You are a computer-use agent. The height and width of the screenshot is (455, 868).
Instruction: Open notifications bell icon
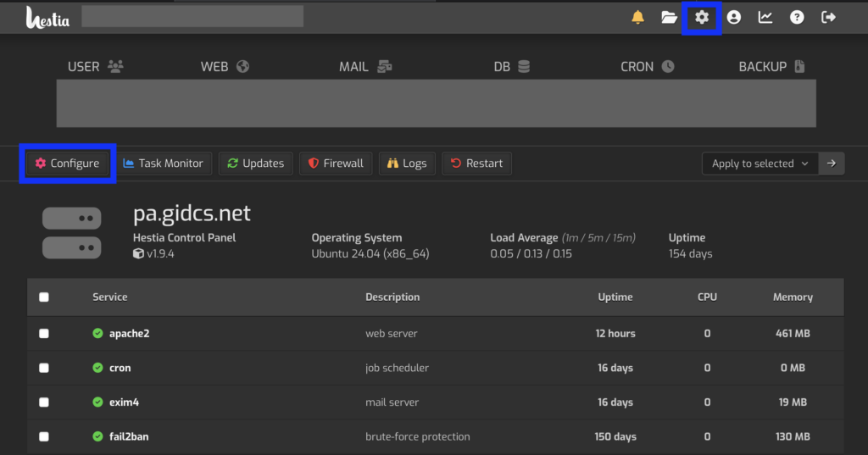click(x=638, y=17)
